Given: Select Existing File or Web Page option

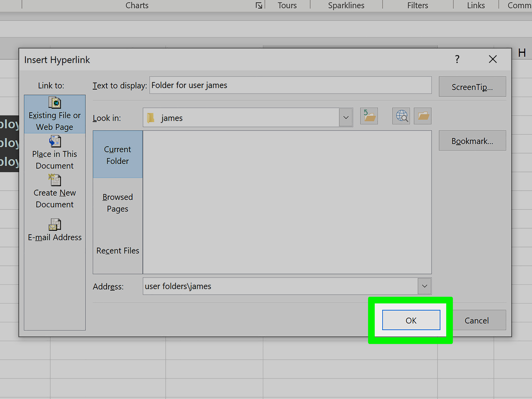Looking at the screenshot, I should [x=55, y=114].
